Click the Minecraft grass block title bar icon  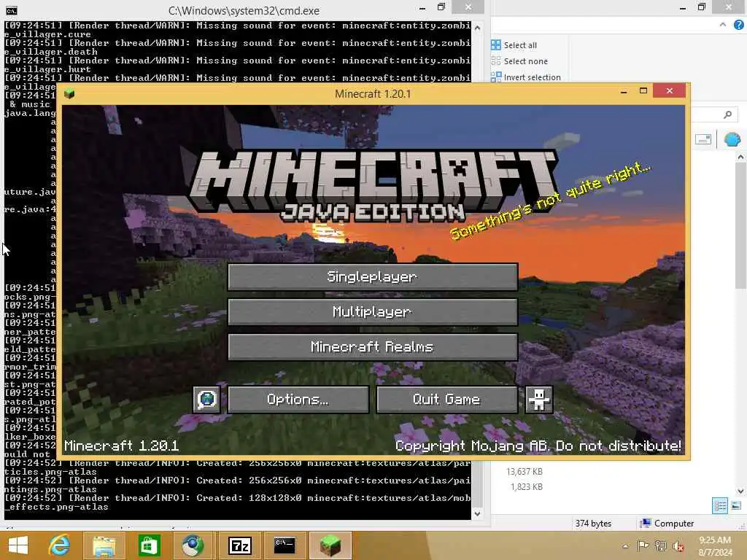click(x=69, y=93)
